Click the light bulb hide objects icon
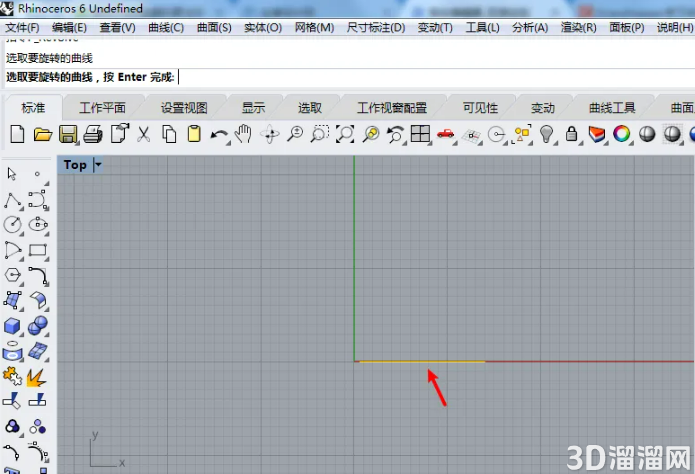 [547, 134]
